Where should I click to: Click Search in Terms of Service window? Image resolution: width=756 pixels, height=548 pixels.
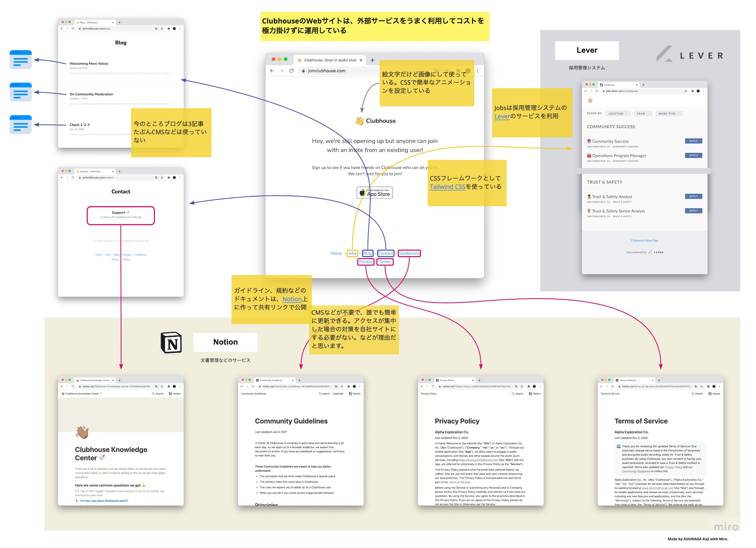point(697,394)
